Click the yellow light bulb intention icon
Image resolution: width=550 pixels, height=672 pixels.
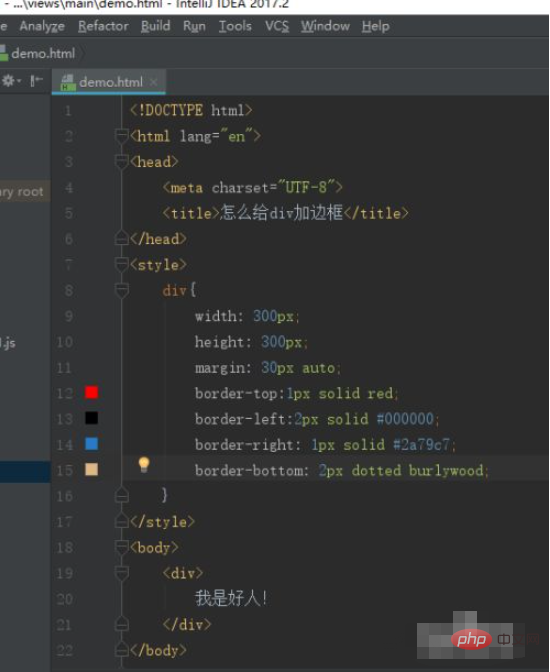[x=144, y=465]
